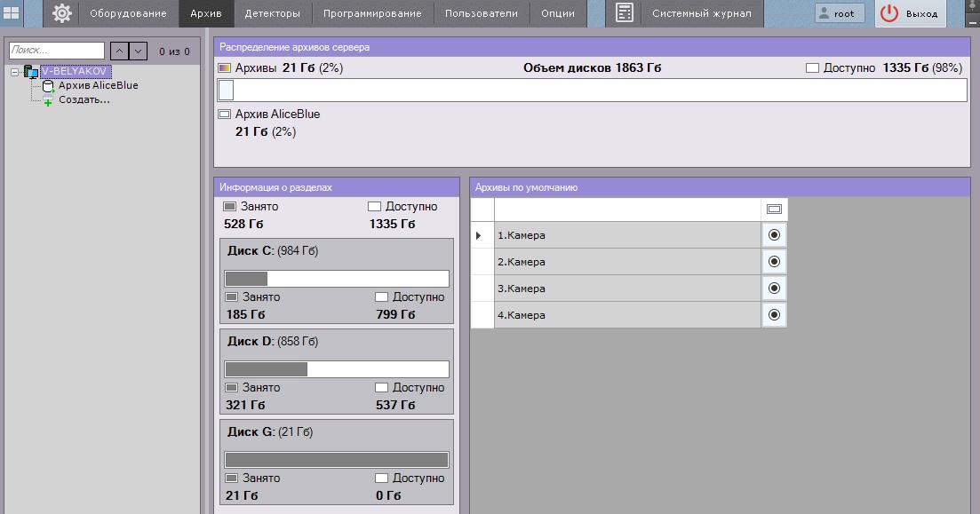The height and width of the screenshot is (514, 980).
Task: Select the radio button for 1.Камера
Action: pos(774,235)
